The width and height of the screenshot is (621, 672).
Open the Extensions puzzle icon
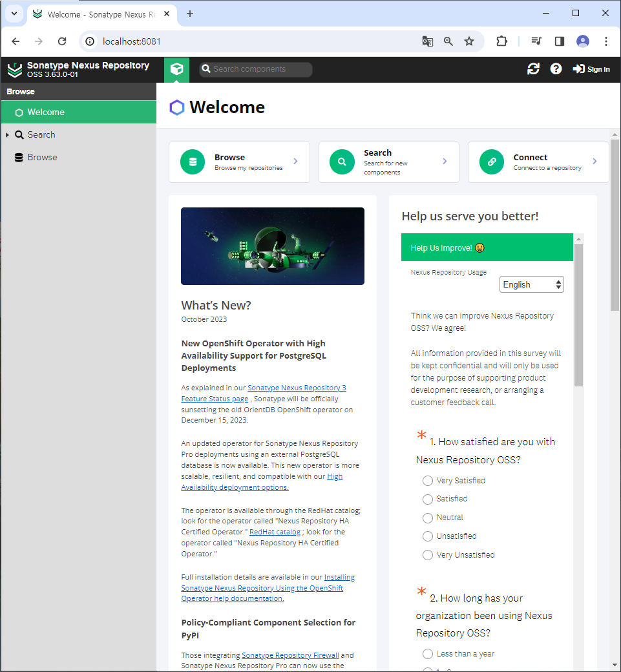[x=501, y=41]
